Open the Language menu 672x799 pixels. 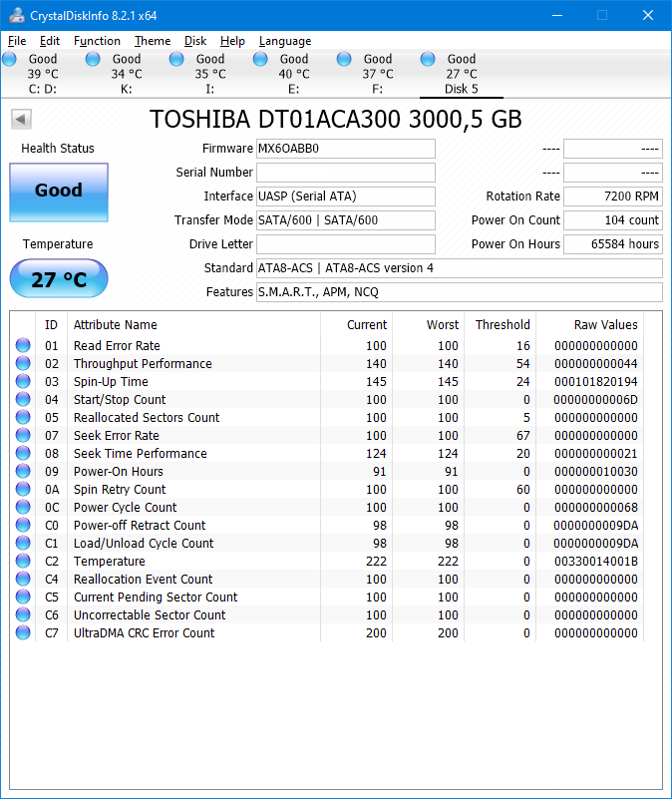pos(284,41)
